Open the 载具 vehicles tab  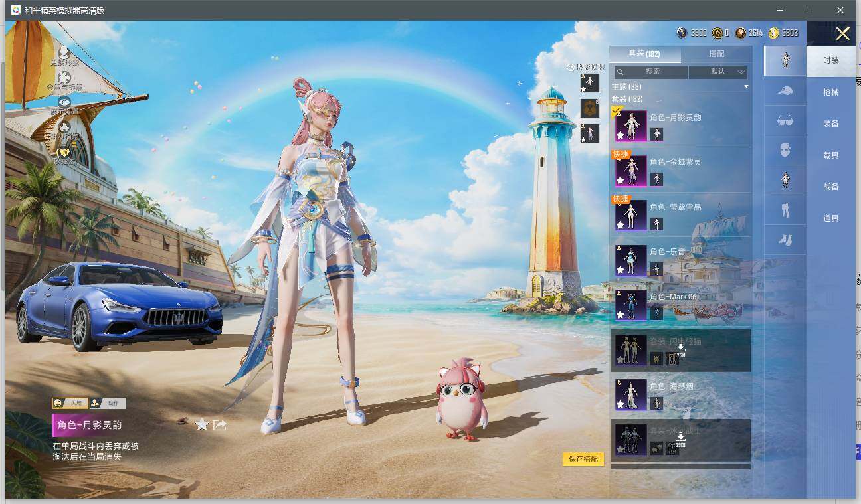click(831, 155)
